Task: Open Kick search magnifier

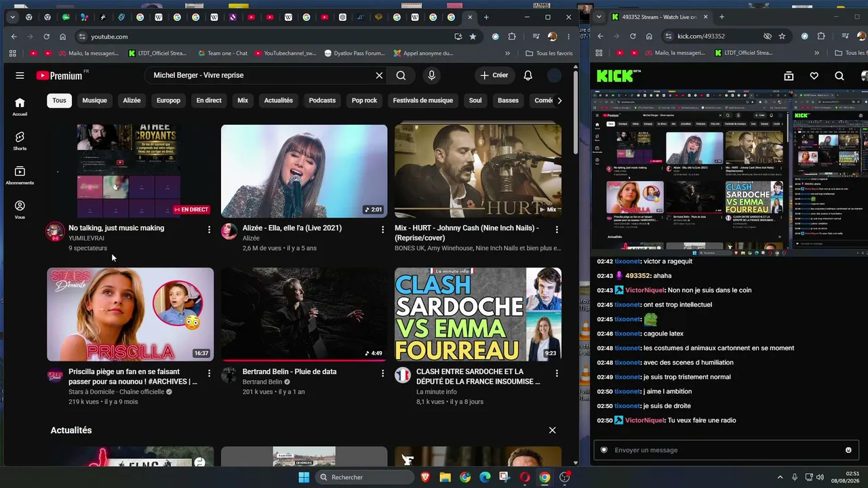Action: coord(840,76)
